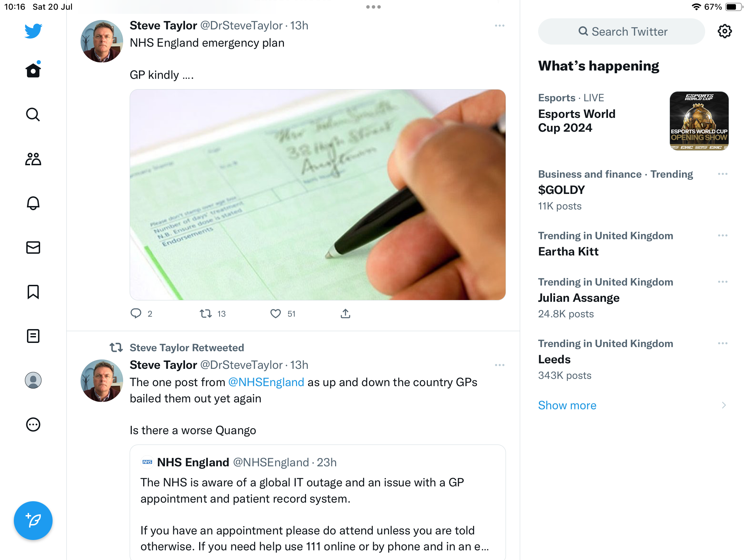Show more trending topics
The height and width of the screenshot is (560, 747).
click(567, 405)
